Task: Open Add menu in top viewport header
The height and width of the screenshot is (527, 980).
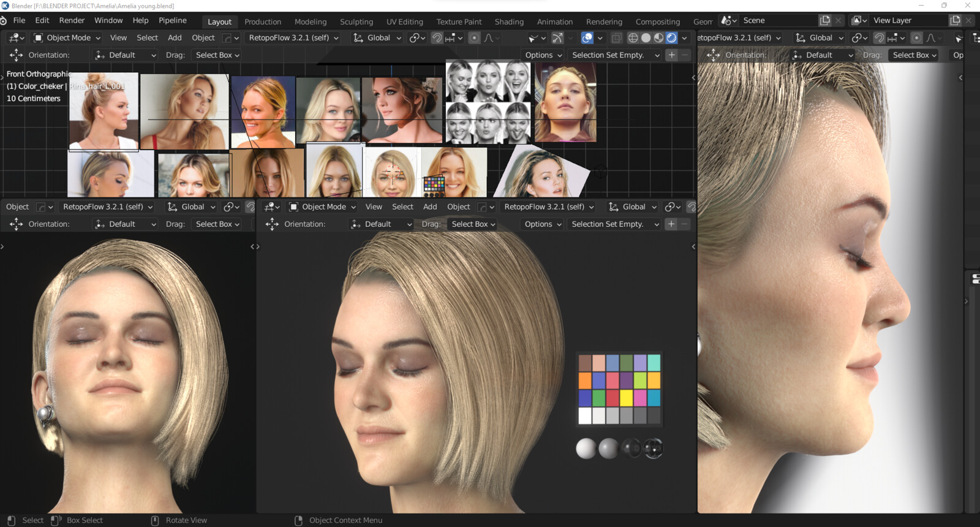Action: pyautogui.click(x=175, y=37)
